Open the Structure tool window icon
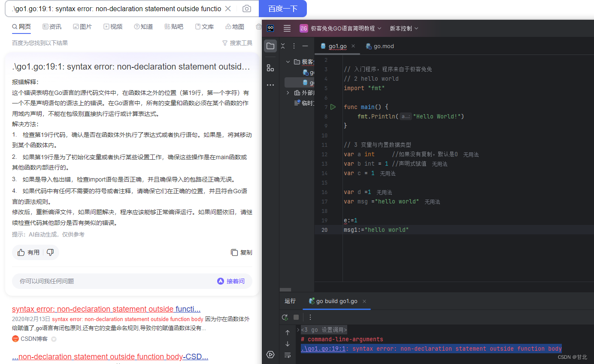The image size is (594, 364). pyautogui.click(x=270, y=68)
